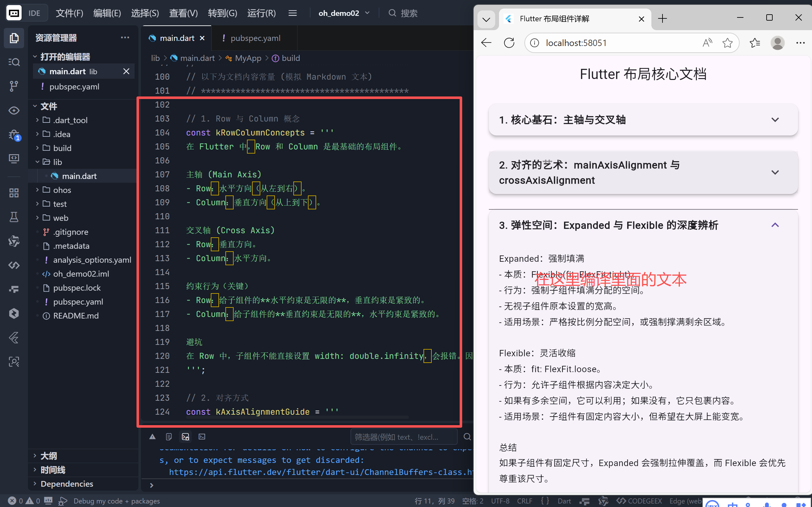Image resolution: width=812 pixels, height=507 pixels.
Task: Open the test flask view in sidebar
Action: (x=14, y=217)
